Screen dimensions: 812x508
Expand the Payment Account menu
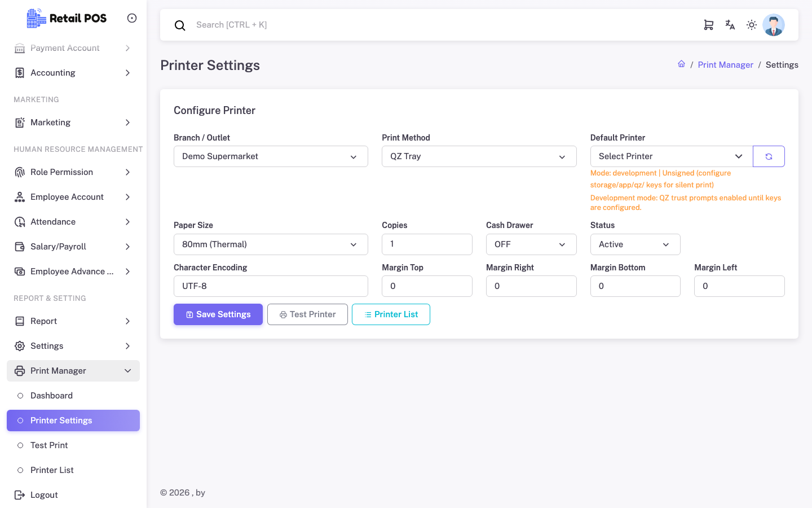pyautogui.click(x=73, y=48)
